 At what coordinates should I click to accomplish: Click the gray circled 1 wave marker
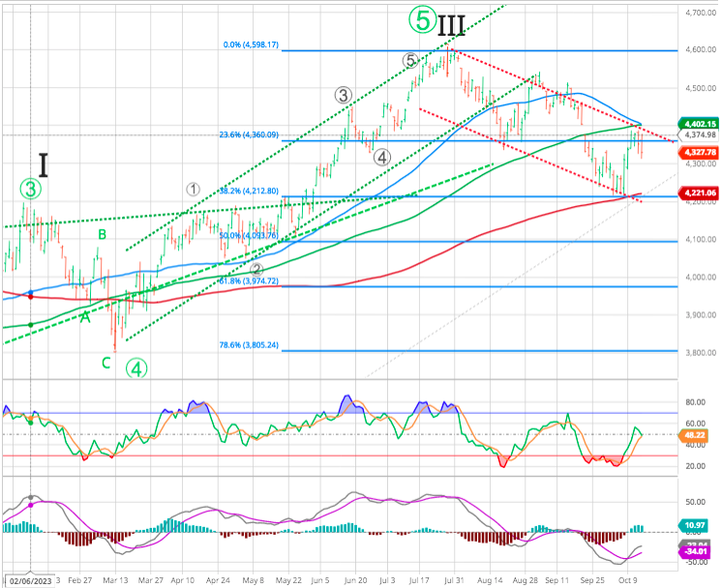coord(193,190)
